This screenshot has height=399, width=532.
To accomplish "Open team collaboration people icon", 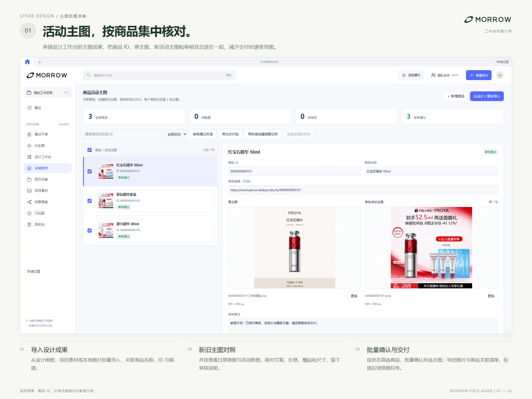I will pos(433,75).
